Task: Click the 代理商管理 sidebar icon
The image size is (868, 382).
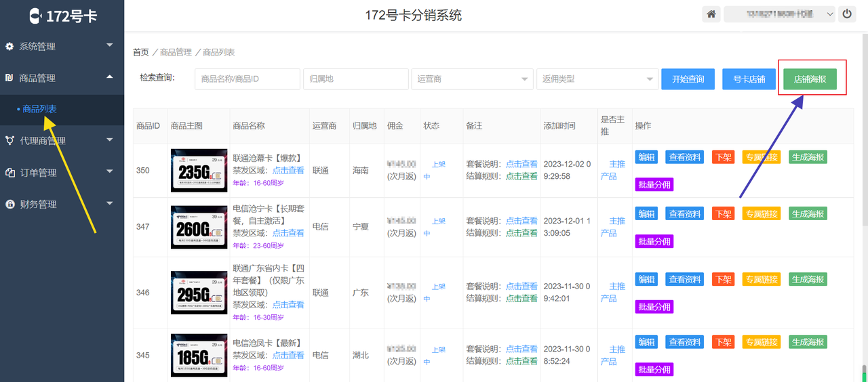Action: [9, 141]
